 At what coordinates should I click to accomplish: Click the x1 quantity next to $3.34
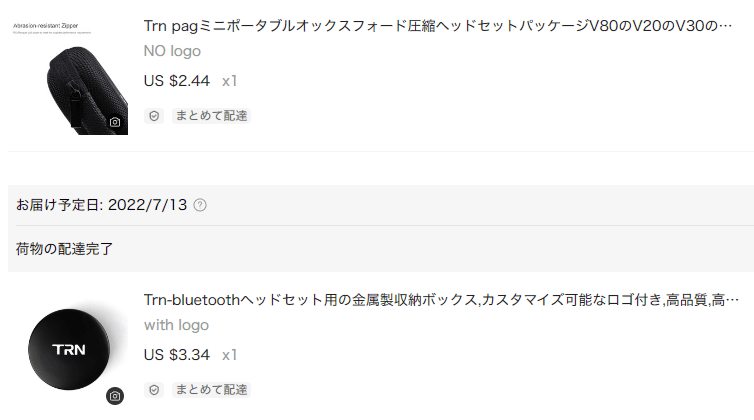229,354
